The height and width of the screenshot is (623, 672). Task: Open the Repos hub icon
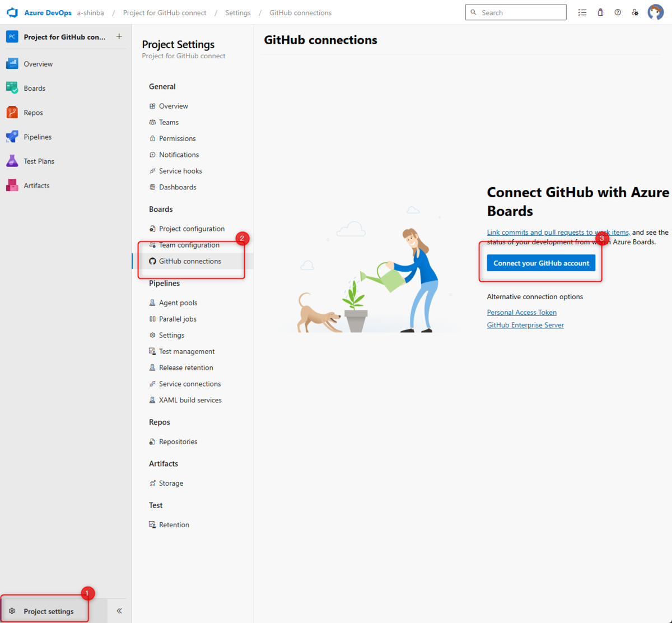[12, 113]
